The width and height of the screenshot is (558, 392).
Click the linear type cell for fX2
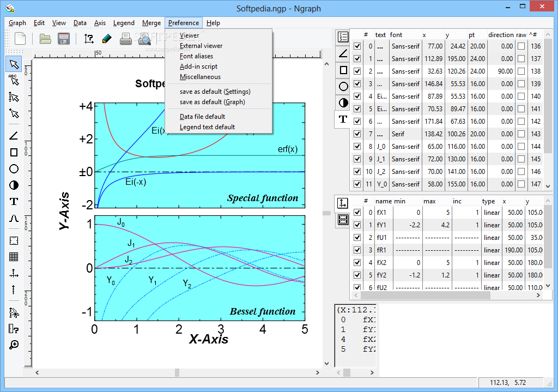pyautogui.click(x=492, y=263)
